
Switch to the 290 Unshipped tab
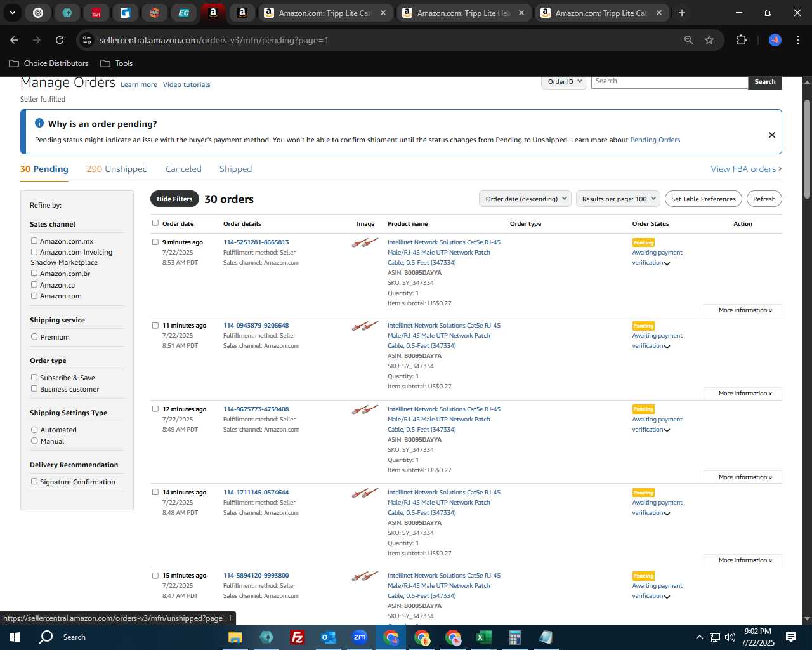(x=117, y=169)
